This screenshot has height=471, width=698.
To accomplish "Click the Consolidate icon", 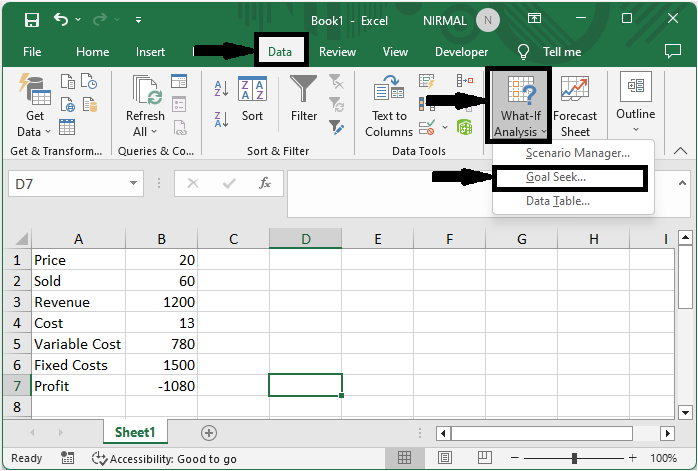I will 465,81.
